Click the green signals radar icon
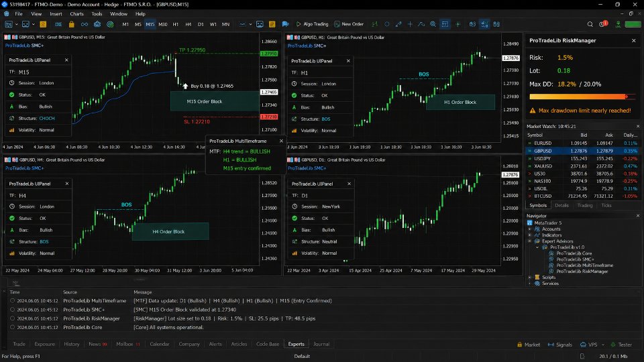 (x=110, y=24)
